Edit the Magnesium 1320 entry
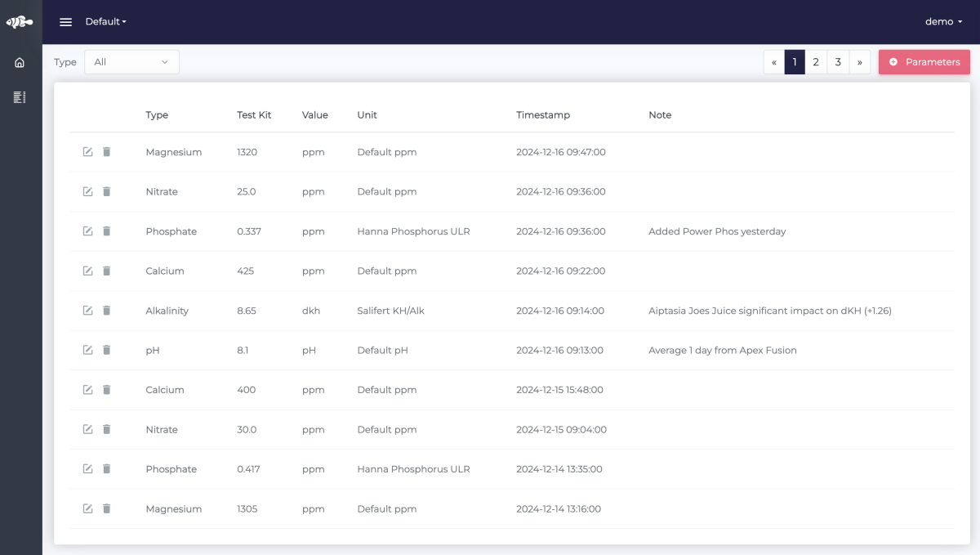The width and height of the screenshot is (980, 555). [x=87, y=152]
